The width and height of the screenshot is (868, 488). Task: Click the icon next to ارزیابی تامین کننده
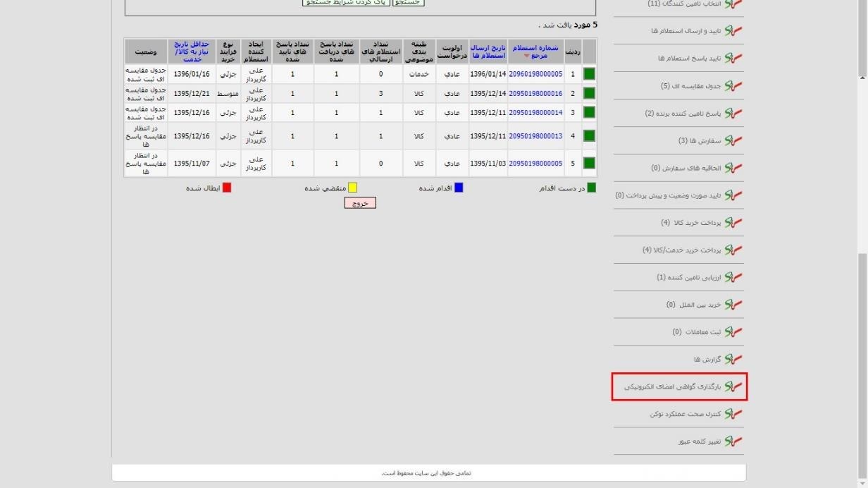point(733,277)
